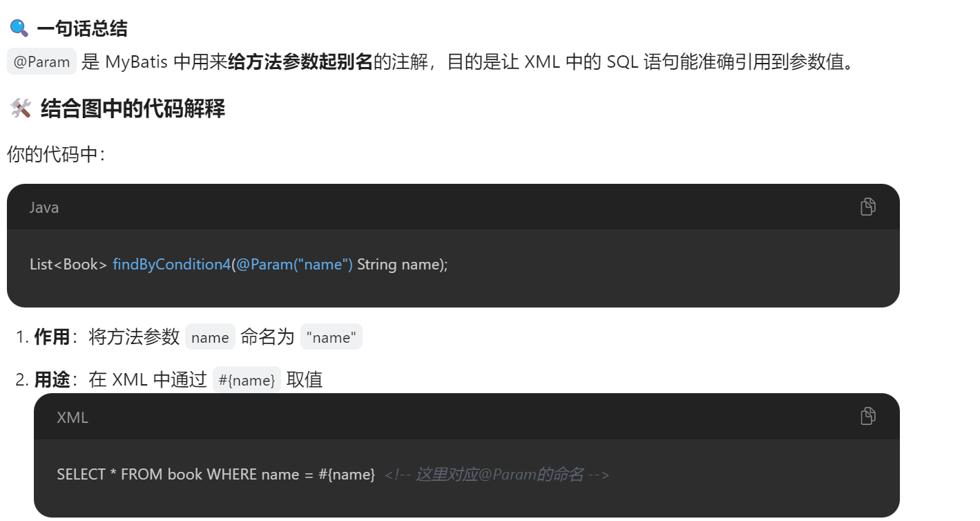Click the #{name} inline code chip
Image resolution: width=980 pixels, height=521 pixels.
point(247,380)
